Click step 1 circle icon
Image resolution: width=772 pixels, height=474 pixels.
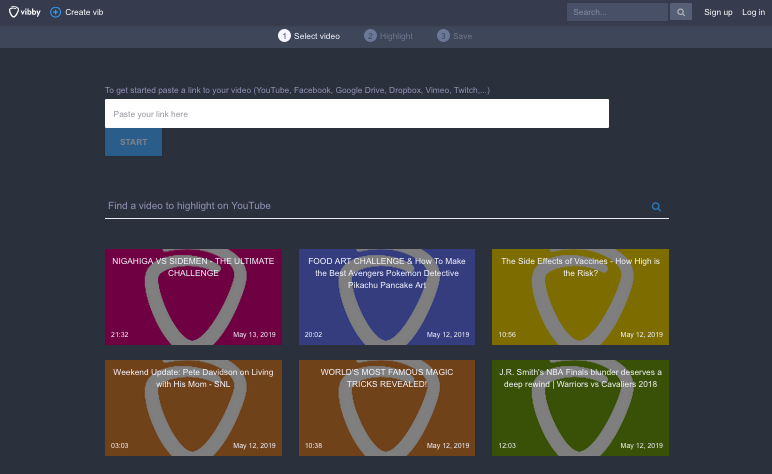click(284, 36)
